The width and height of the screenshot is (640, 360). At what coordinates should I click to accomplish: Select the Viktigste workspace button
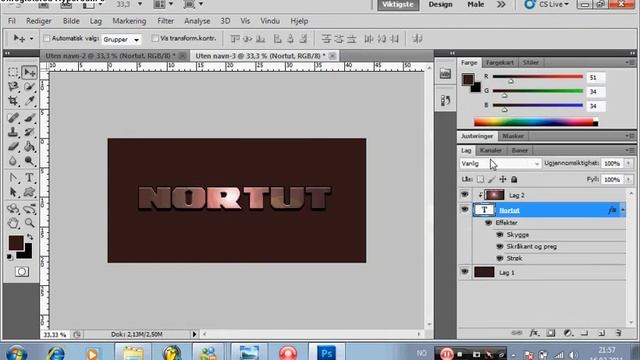point(398,4)
